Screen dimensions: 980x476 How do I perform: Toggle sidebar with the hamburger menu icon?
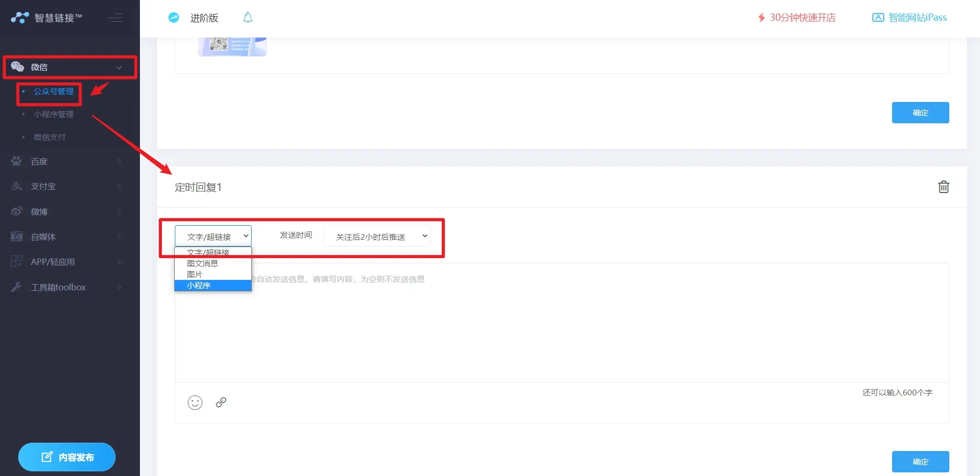point(115,18)
